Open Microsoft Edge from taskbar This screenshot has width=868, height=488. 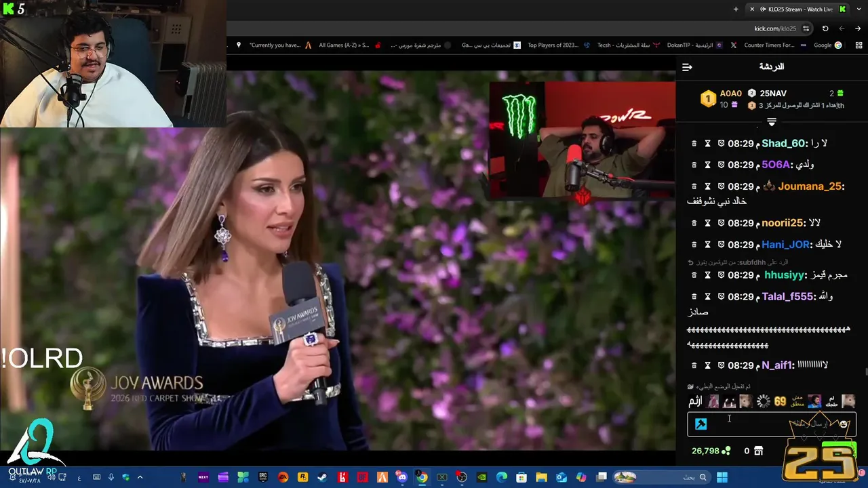click(x=501, y=477)
